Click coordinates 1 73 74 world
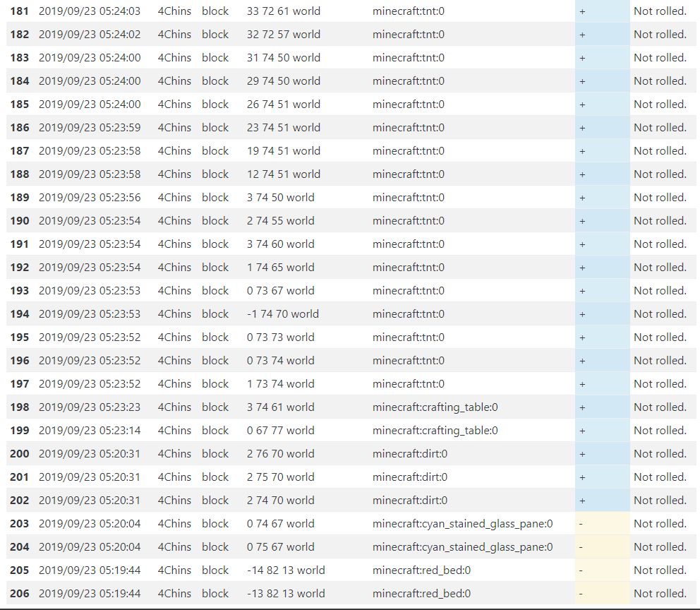700x610 pixels. (281, 383)
